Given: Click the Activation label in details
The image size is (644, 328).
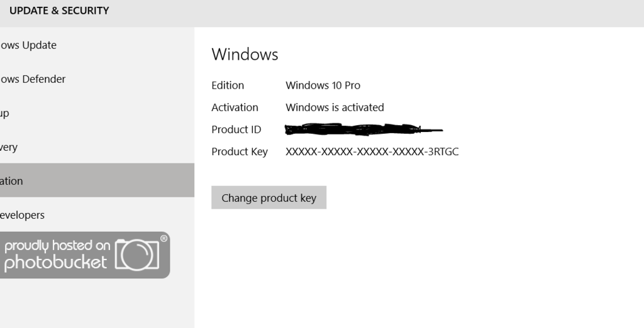Looking at the screenshot, I should click(x=235, y=107).
